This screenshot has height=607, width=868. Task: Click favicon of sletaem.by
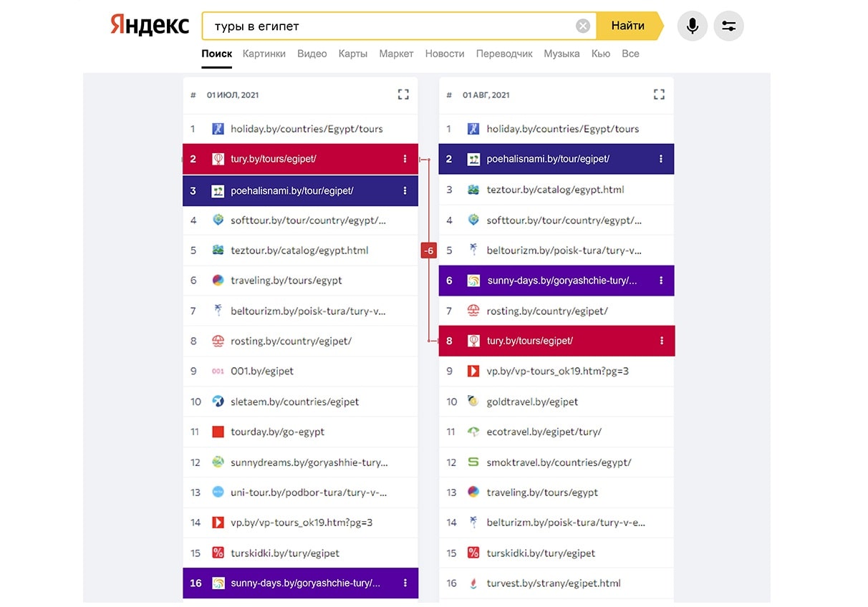(218, 402)
